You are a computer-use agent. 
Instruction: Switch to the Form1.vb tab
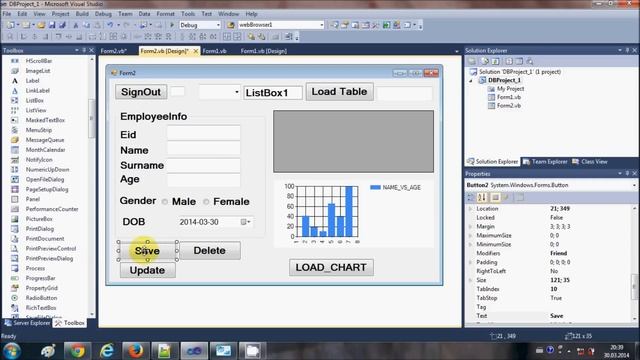point(215,51)
